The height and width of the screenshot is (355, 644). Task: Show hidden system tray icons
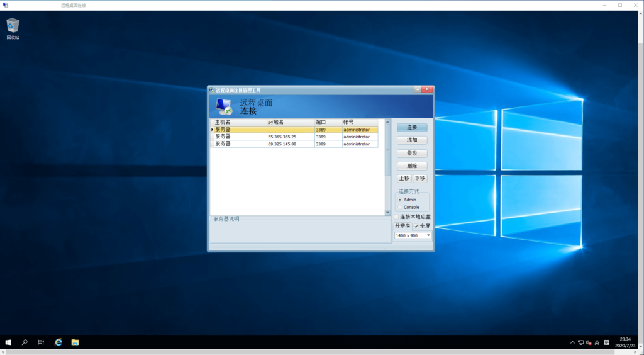click(572, 342)
